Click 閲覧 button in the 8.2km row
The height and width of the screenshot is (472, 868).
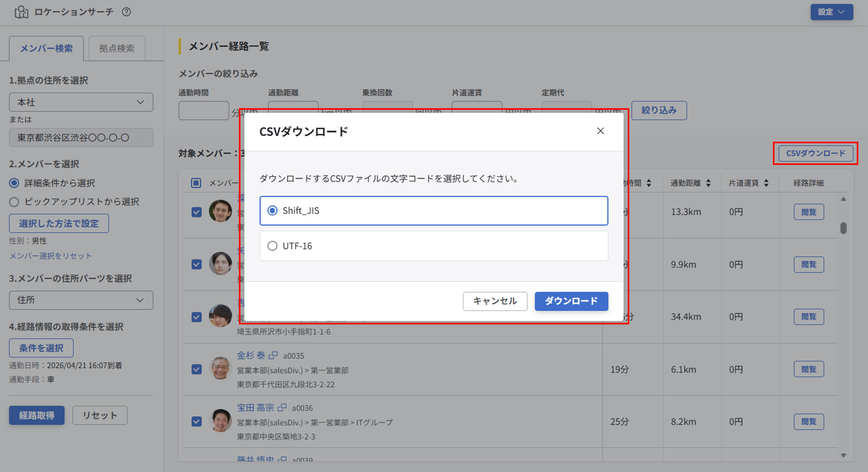[809, 422]
